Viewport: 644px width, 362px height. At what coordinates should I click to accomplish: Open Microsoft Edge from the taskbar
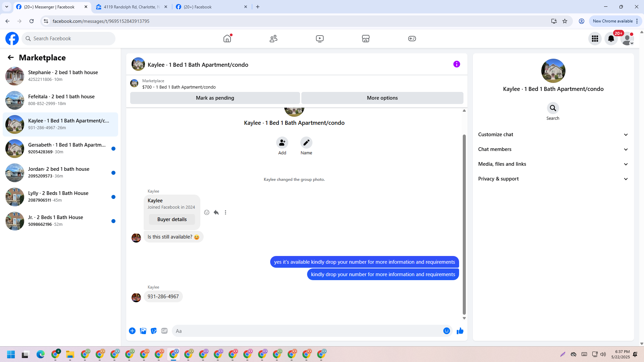tap(41, 354)
